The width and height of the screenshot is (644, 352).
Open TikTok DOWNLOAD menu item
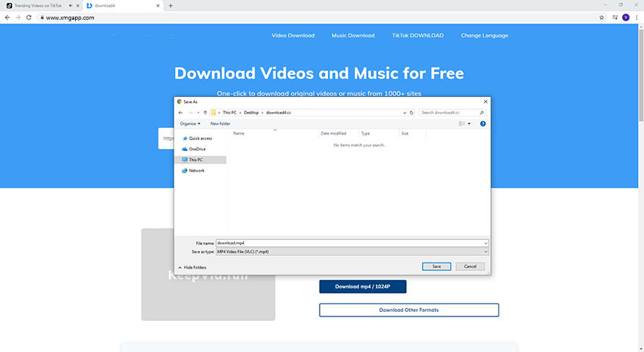(417, 36)
